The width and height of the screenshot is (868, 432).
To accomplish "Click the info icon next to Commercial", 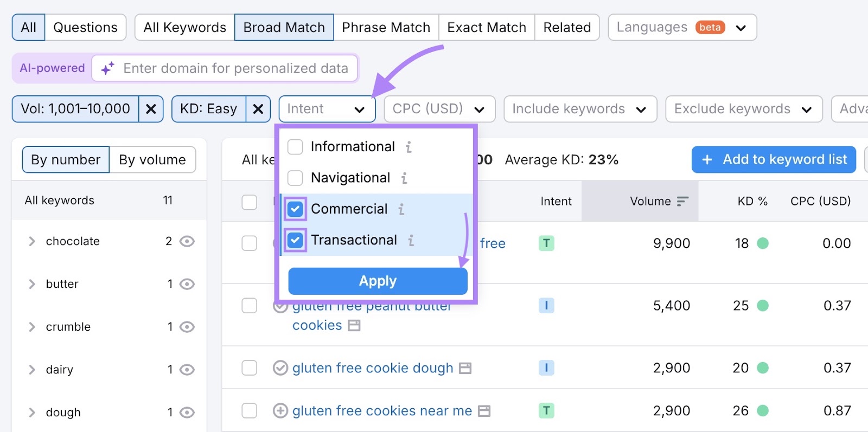I will (401, 209).
